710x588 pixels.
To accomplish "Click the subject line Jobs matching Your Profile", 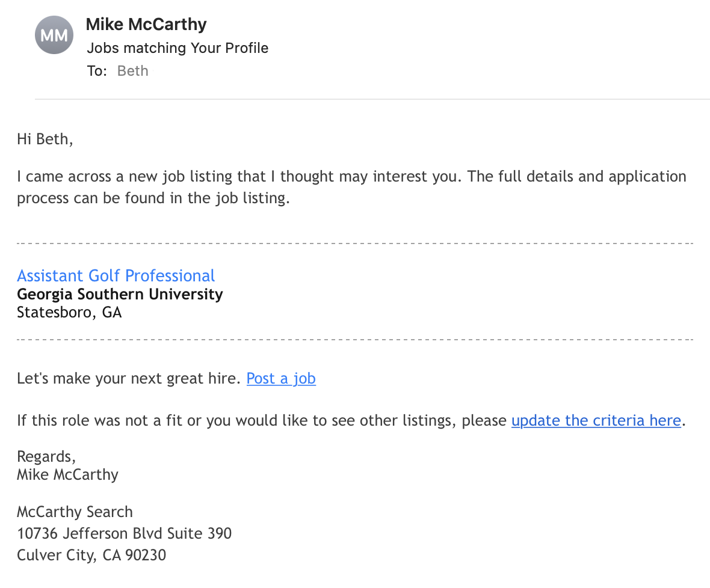I will coord(177,48).
